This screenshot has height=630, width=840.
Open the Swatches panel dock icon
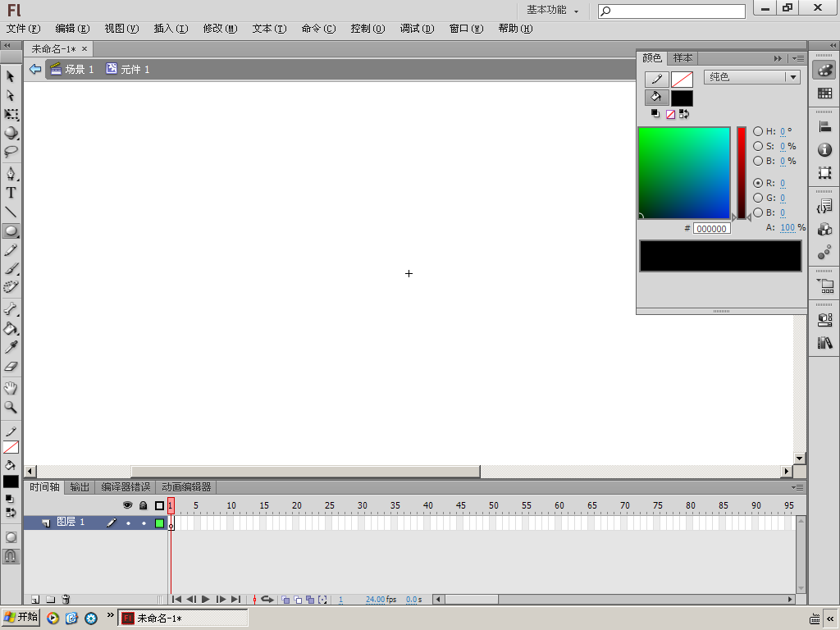(x=824, y=94)
